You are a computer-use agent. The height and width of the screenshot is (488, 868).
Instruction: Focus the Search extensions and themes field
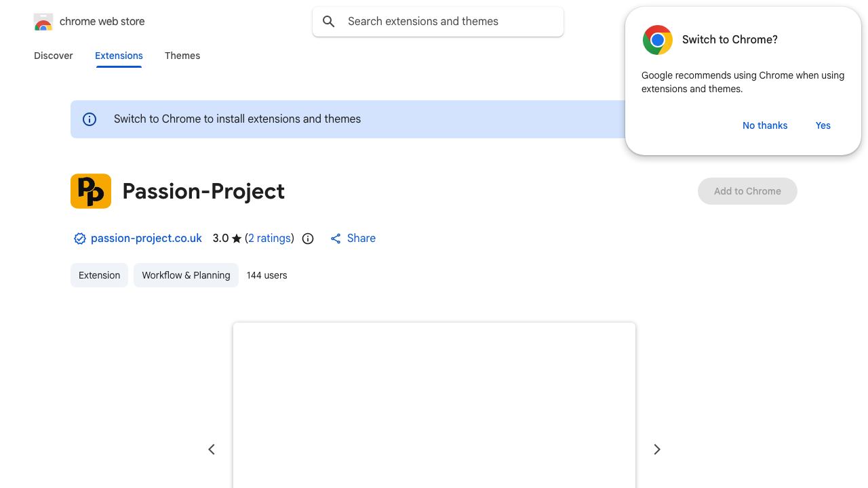(438, 22)
